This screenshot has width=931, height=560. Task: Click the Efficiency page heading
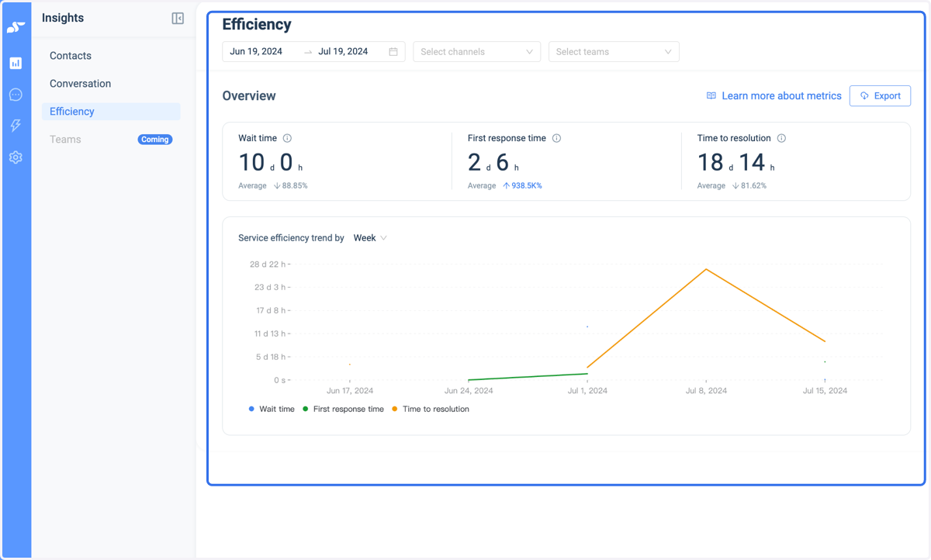pos(257,25)
